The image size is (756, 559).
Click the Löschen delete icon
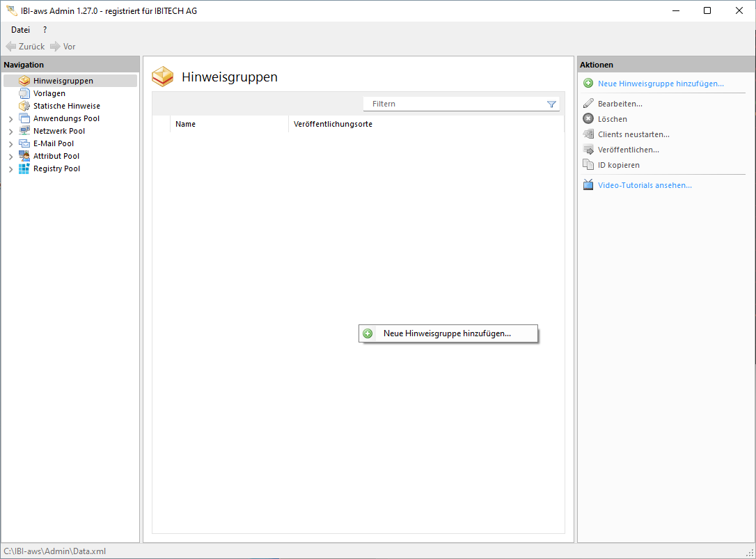point(588,119)
